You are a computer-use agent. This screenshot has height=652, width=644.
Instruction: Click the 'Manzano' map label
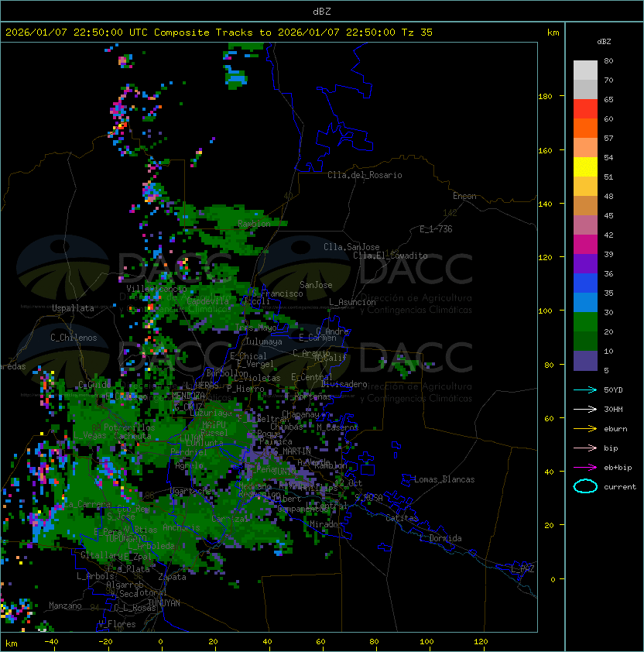[65, 606]
